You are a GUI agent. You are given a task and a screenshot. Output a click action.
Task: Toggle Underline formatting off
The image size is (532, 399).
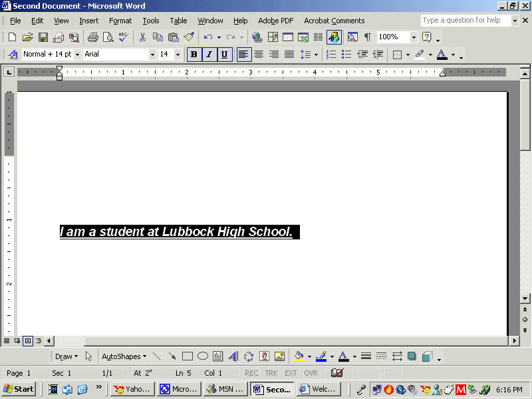(224, 55)
